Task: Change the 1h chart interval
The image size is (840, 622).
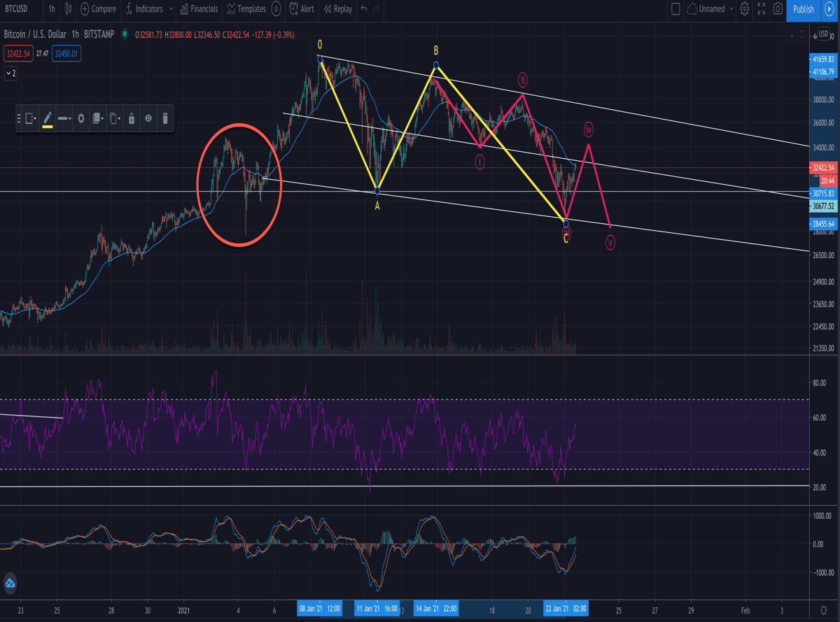Action: coord(52,9)
